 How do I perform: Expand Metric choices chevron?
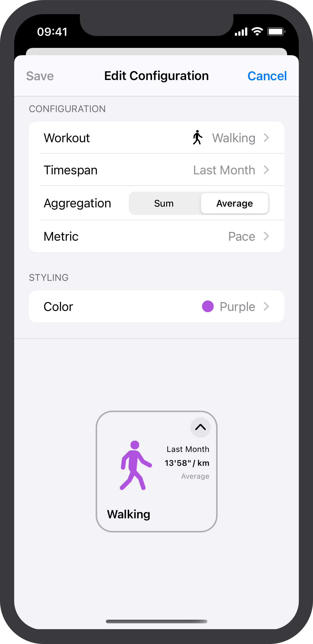coord(266,236)
